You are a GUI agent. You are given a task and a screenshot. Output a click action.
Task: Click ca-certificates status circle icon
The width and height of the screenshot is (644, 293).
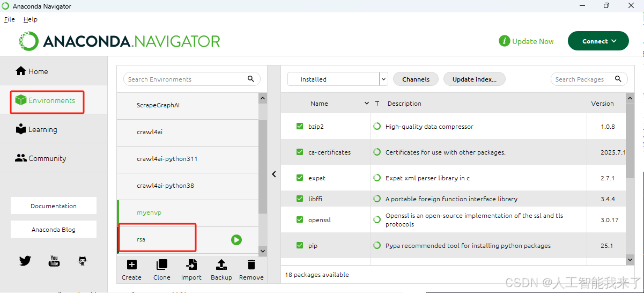click(x=377, y=152)
